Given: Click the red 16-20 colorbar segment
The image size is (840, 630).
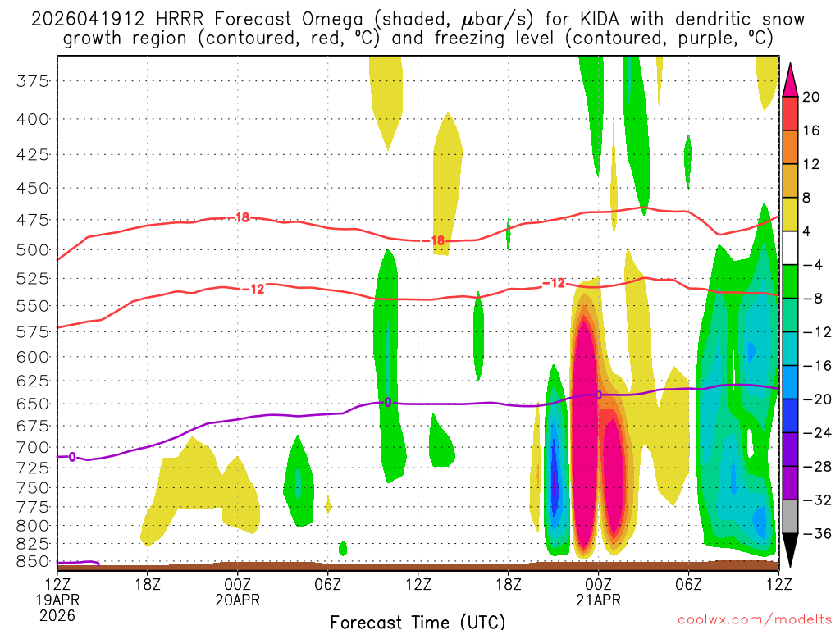Looking at the screenshot, I should point(790,113).
